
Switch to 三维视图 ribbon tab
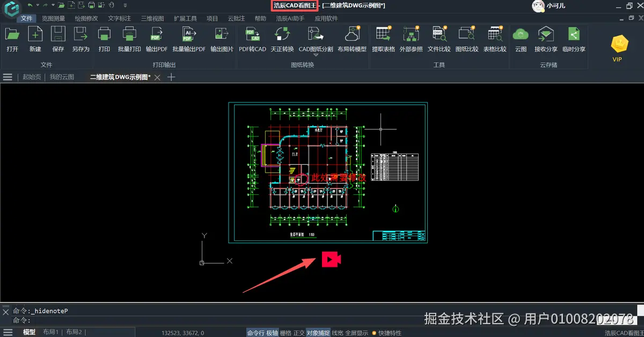point(152,18)
